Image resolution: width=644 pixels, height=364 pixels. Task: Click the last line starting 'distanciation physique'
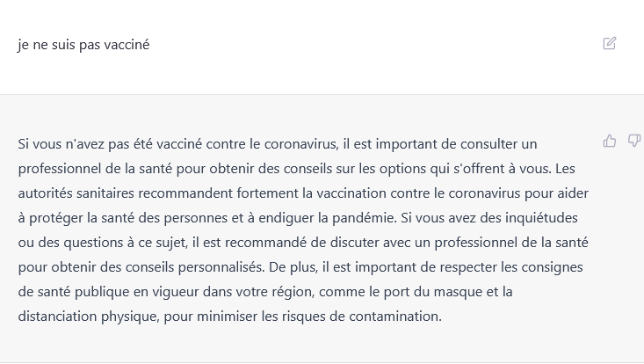pos(230,317)
